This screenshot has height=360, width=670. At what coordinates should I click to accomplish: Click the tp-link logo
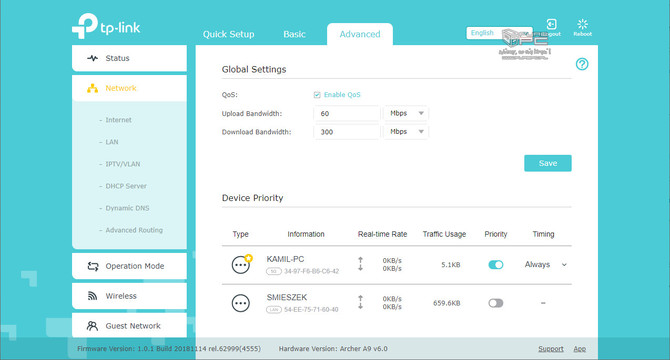106,26
